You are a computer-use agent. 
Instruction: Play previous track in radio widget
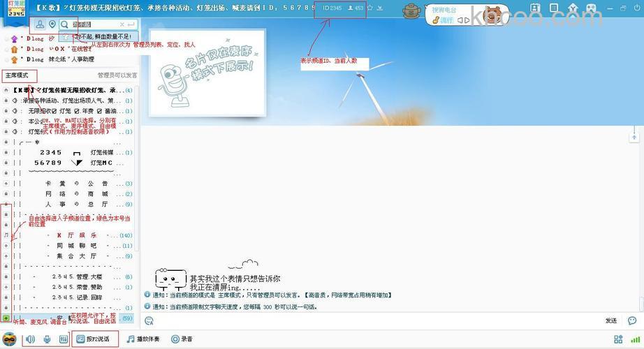tap(460, 20)
